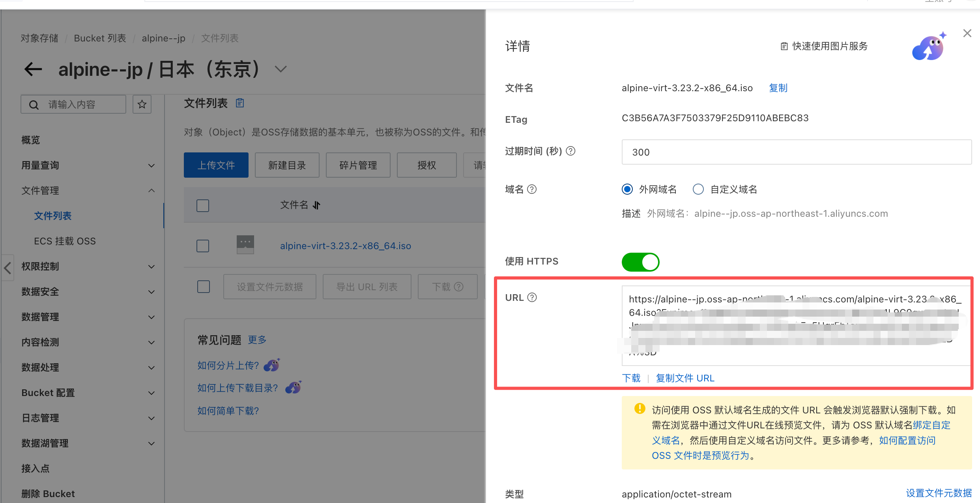Open the 接入点 sidebar item
980x503 pixels.
tap(36, 469)
